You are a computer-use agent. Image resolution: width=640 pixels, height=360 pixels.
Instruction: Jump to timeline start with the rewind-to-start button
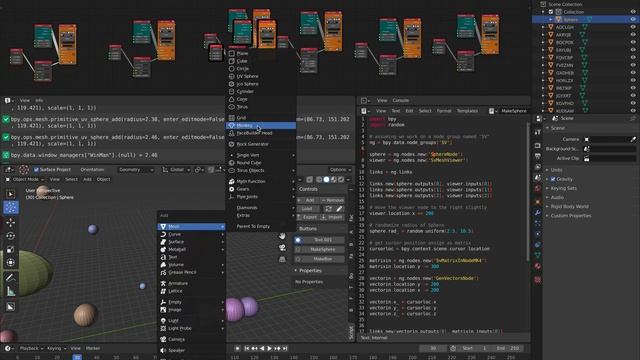pos(247,348)
